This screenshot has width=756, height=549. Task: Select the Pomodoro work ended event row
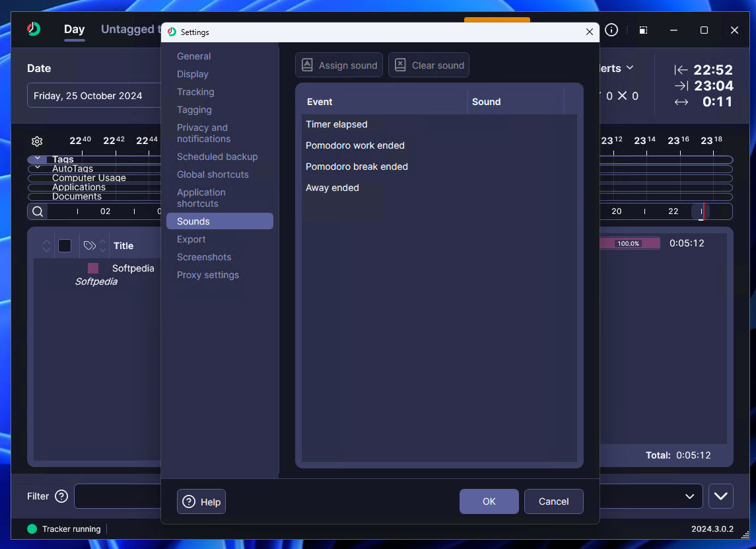[355, 145]
